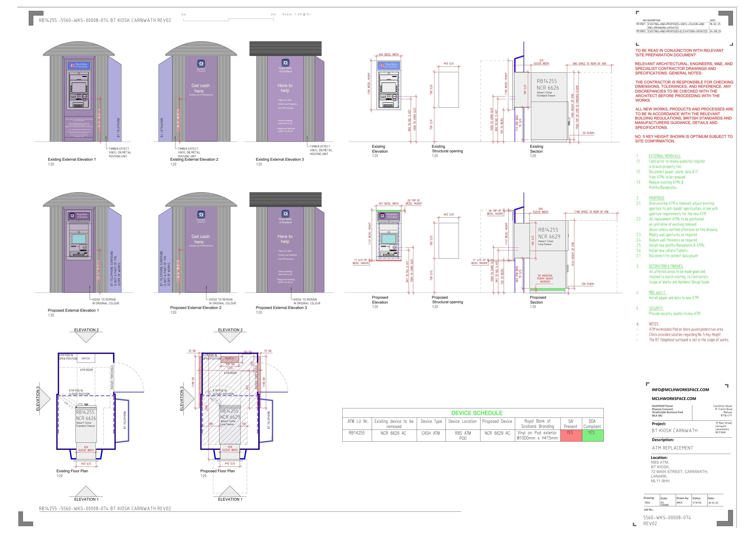Select the 'Proposed External Elevation 2' caption
Viewport: 756px width, 534px height.
(x=196, y=307)
